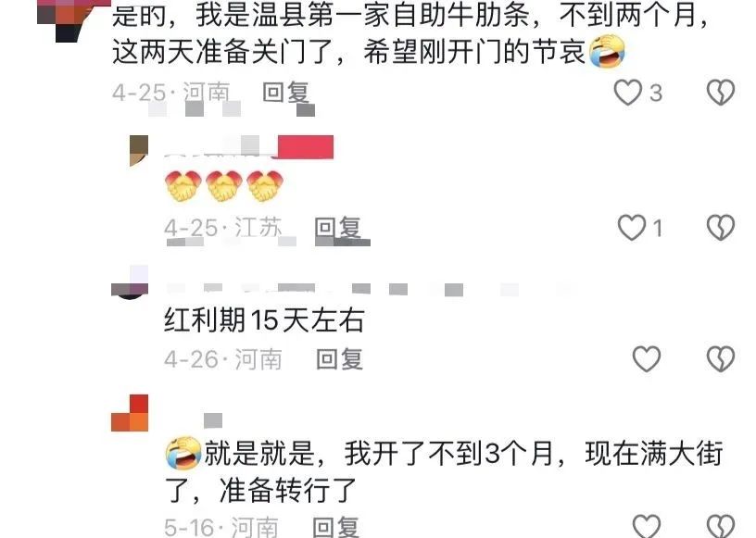Reply to the 4-26 河南 comment
Screen dimensions: 756x538
click(339, 359)
